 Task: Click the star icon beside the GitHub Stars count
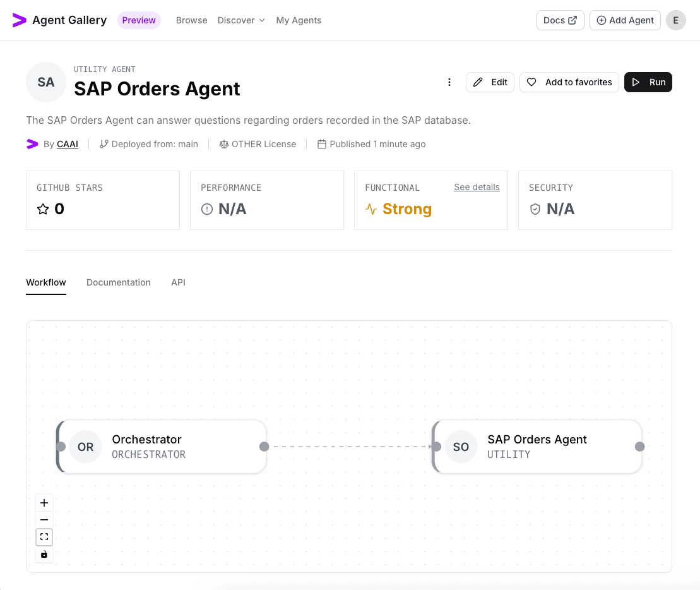pyautogui.click(x=42, y=209)
